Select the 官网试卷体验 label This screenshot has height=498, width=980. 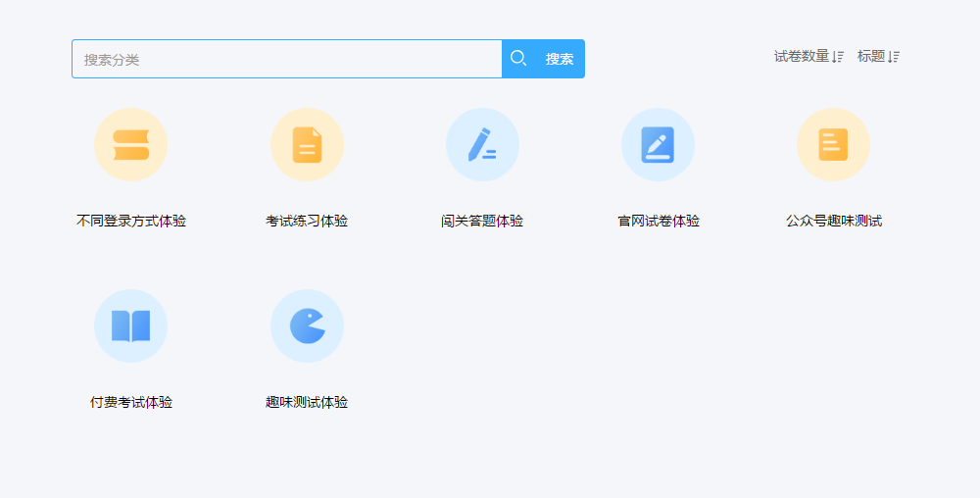[659, 222]
